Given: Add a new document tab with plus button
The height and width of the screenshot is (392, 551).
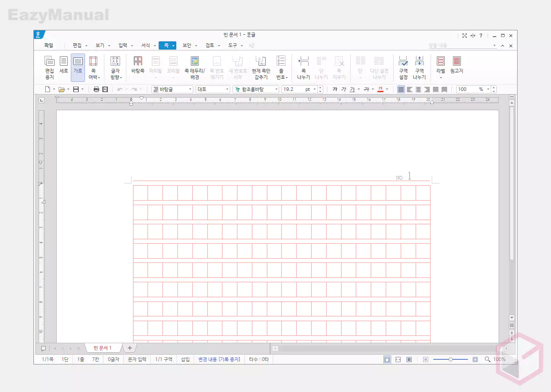Looking at the screenshot, I should tap(129, 348).
